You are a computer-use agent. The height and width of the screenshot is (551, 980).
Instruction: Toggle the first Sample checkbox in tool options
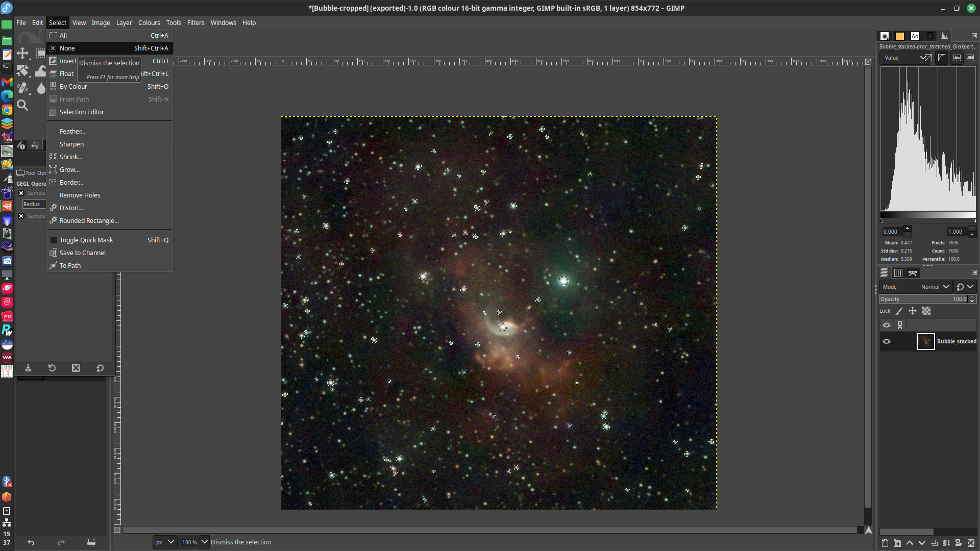click(x=21, y=193)
